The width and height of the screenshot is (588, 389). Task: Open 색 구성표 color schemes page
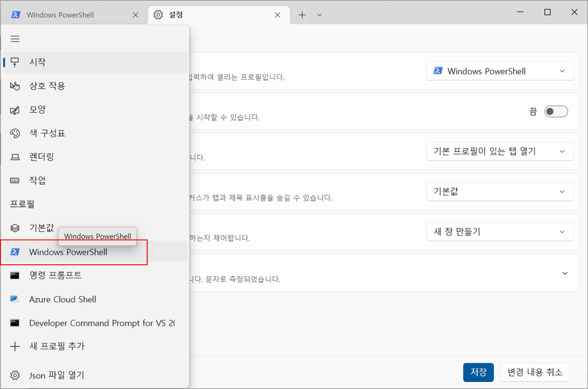(47, 133)
